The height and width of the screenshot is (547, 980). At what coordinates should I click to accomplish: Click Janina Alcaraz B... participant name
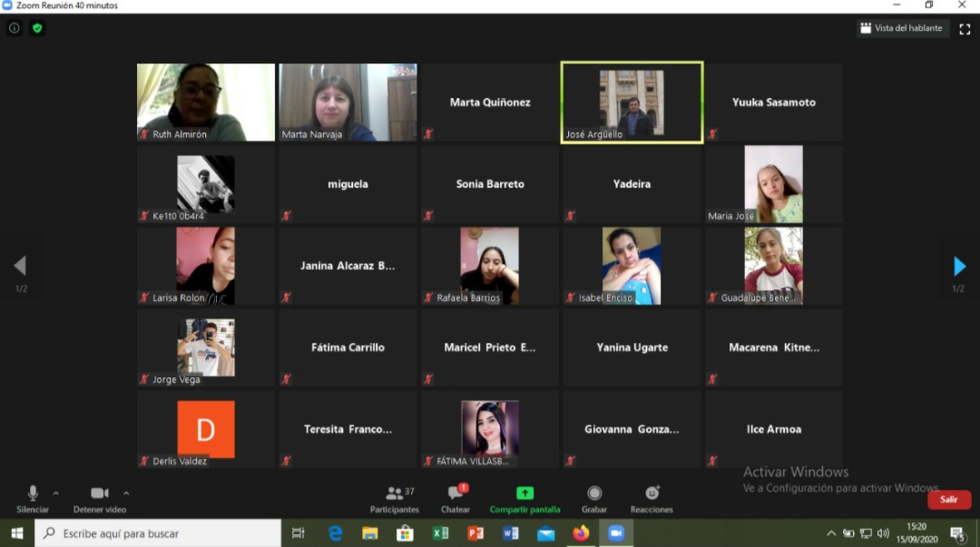tap(348, 266)
